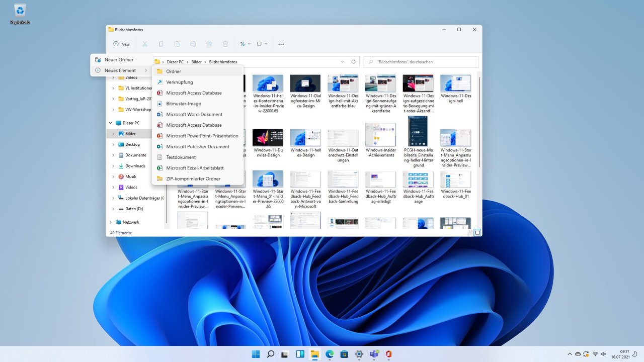Click the Delete trash icon in toolbar
Viewport: 644px width, 362px height.
pos(225,44)
